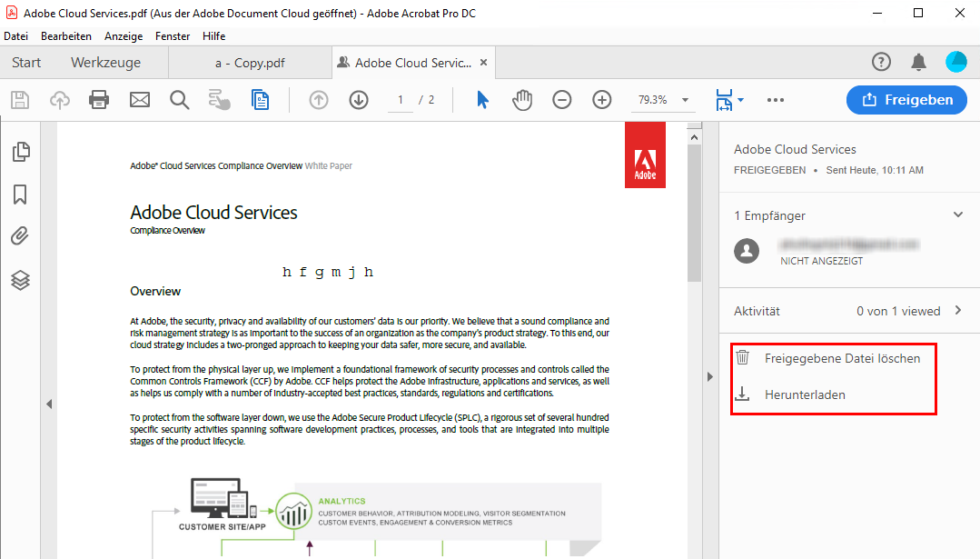Activate the Hand pan tool
980x559 pixels.
522,100
